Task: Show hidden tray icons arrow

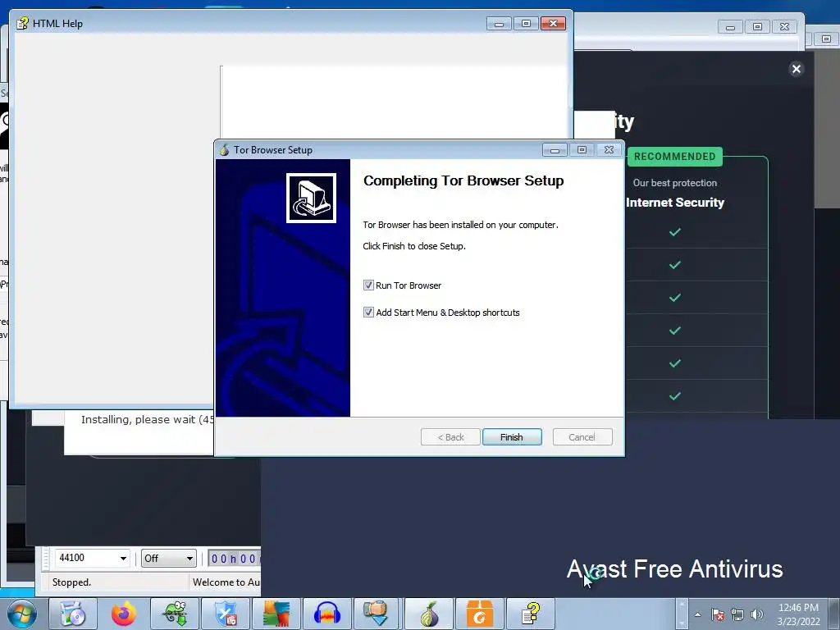Action: (697, 614)
